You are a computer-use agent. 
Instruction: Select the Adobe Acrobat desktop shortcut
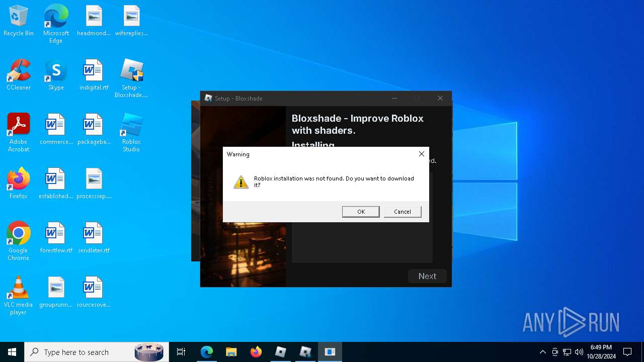click(x=19, y=133)
